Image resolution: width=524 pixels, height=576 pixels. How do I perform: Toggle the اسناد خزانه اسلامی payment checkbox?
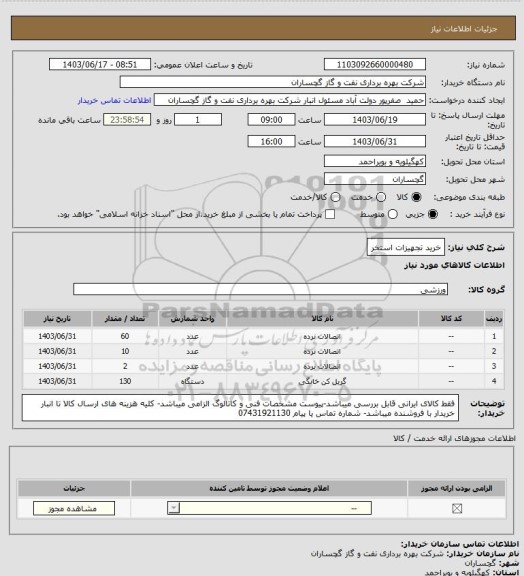tap(330, 214)
